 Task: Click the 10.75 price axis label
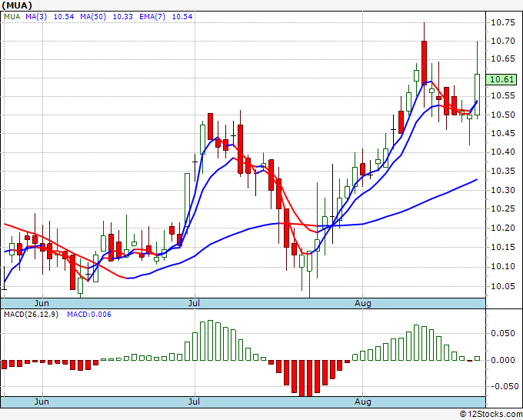pyautogui.click(x=503, y=22)
